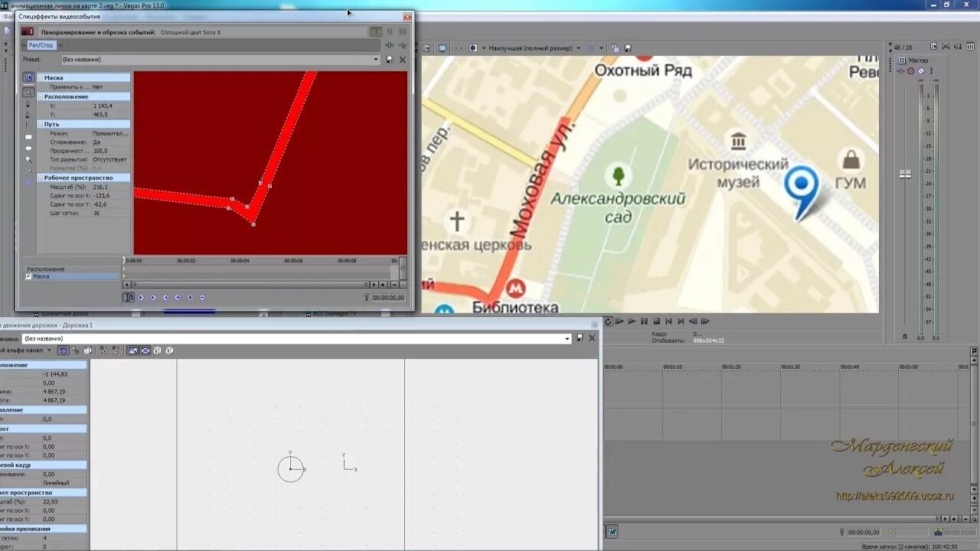
Task: Click the plug-in chain add icon
Action: pos(389,45)
